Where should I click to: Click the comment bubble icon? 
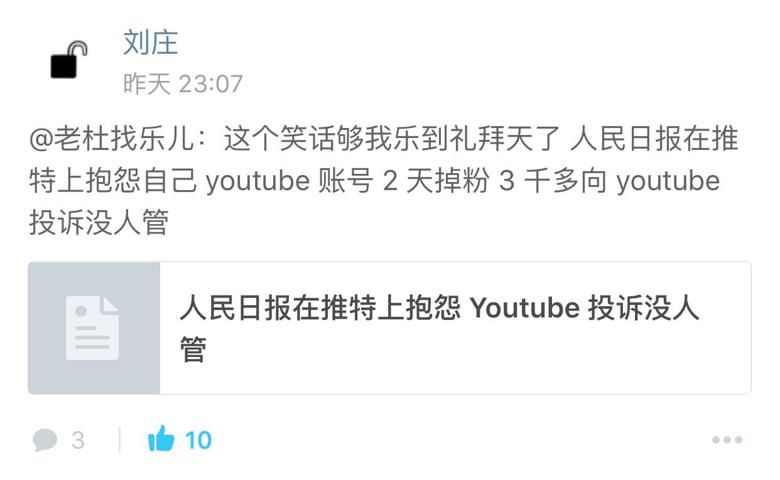click(x=45, y=440)
